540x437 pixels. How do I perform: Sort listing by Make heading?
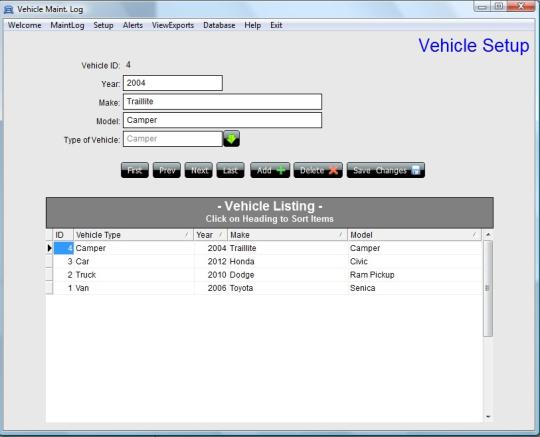pos(288,235)
